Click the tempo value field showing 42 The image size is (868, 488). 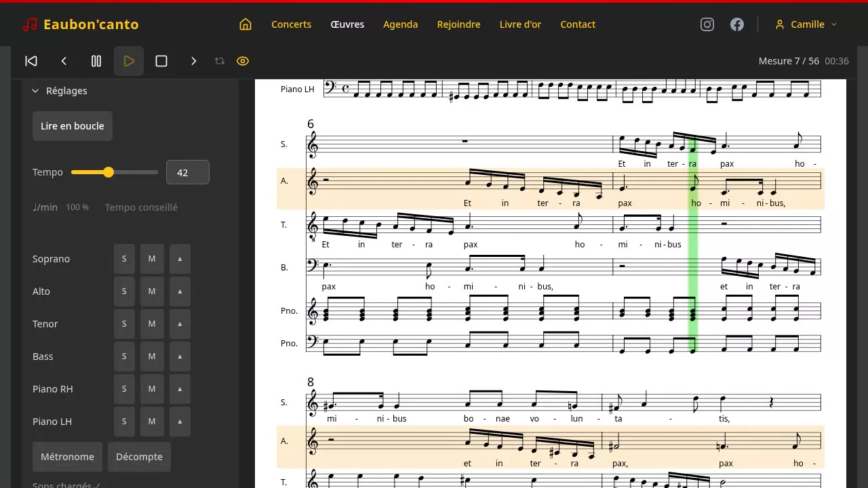tap(188, 172)
